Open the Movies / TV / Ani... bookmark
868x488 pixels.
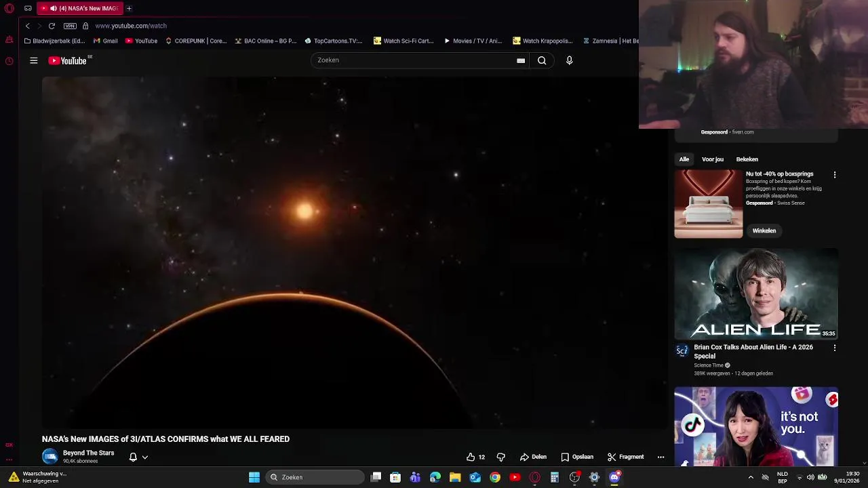point(473,41)
